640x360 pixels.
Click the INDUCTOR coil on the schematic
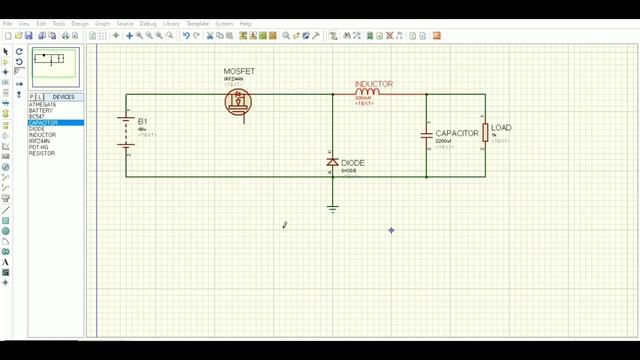[x=367, y=92]
